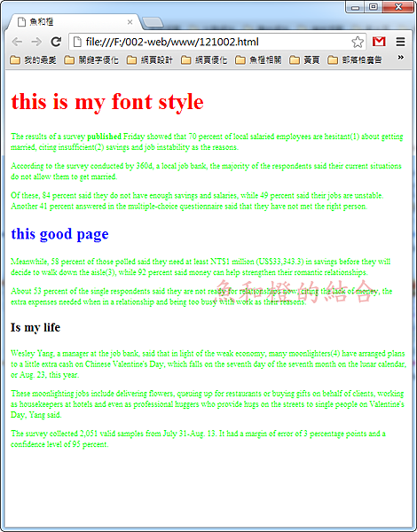Image resolution: width=417 pixels, height=532 pixels.
Task: Click the bold word 'published'
Action: tap(105, 137)
